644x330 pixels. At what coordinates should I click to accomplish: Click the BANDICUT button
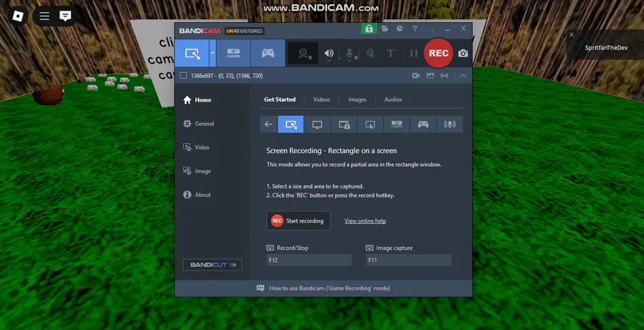[213, 265]
